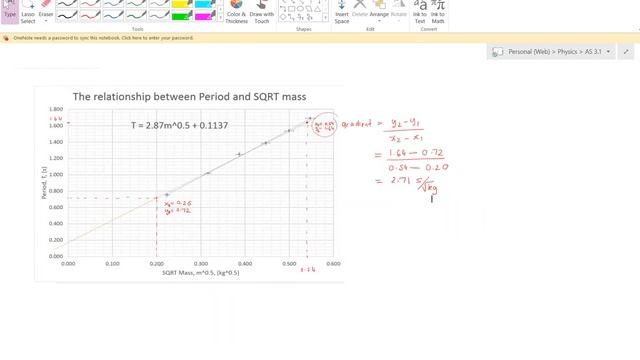
Task: Click the expand full page view button
Action: pyautogui.click(x=626, y=52)
